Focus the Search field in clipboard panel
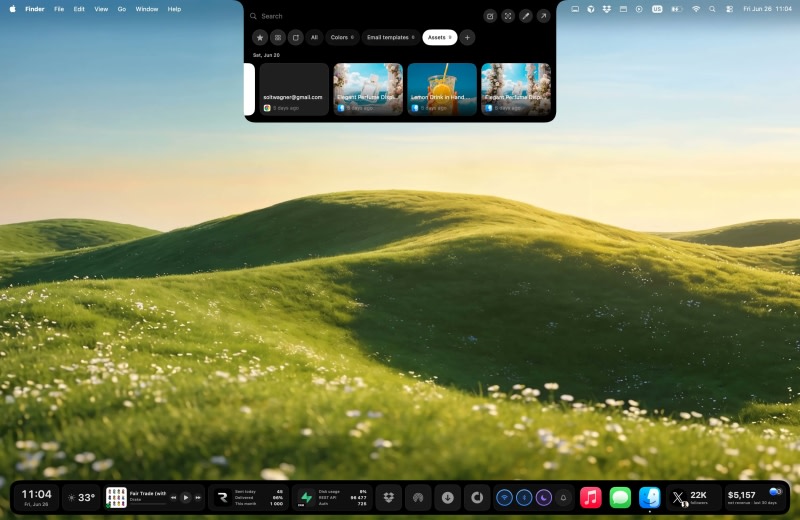Screen dimensions: 800x520 click(x=362, y=16)
